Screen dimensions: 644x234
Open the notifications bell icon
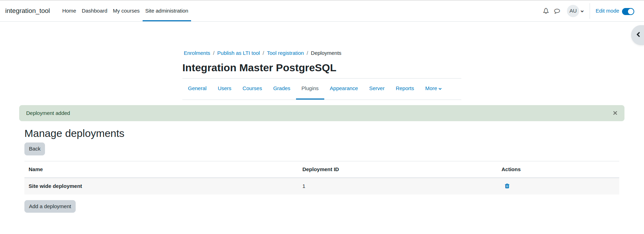tap(546, 11)
